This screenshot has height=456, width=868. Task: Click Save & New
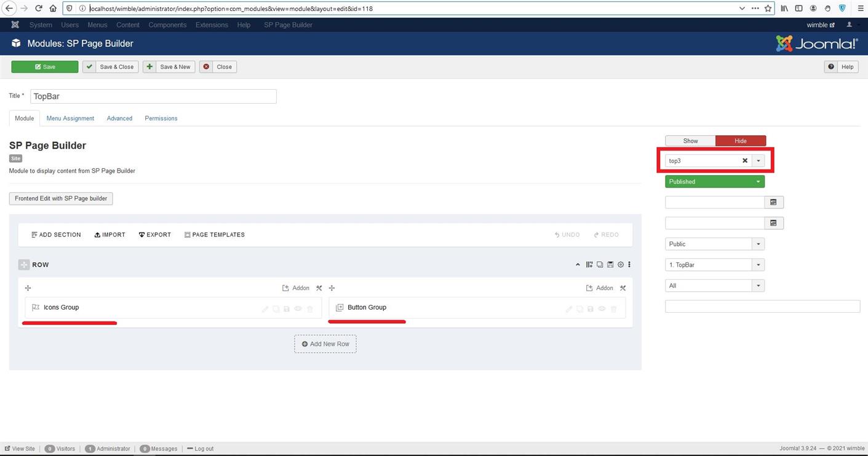pos(169,67)
